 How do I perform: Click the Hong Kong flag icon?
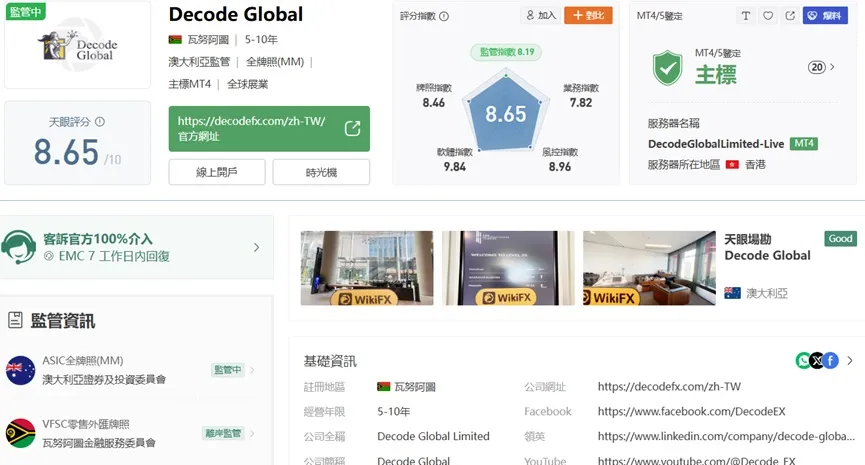(x=732, y=164)
